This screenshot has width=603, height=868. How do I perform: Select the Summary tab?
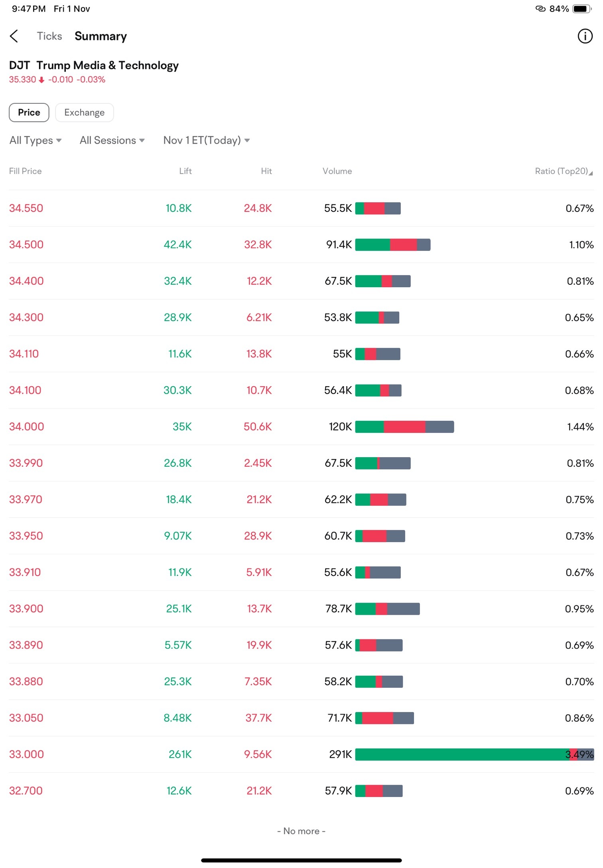pos(100,36)
